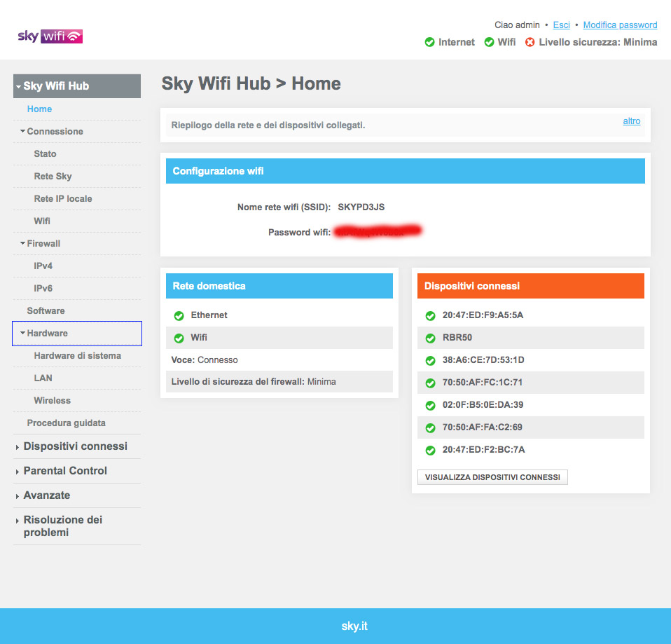Screen dimensions: 671x644
Task: Expand the Dispositivi connessi sidebar section
Action: pos(76,446)
